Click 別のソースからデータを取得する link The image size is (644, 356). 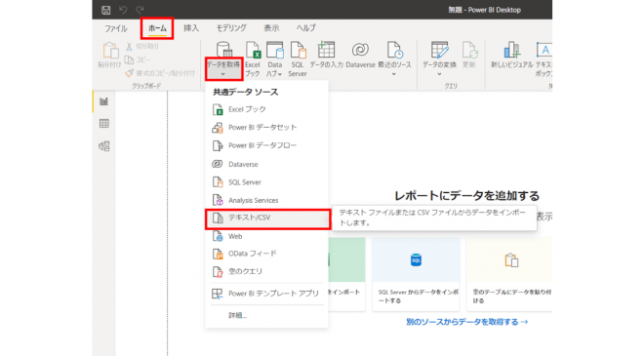(467, 322)
